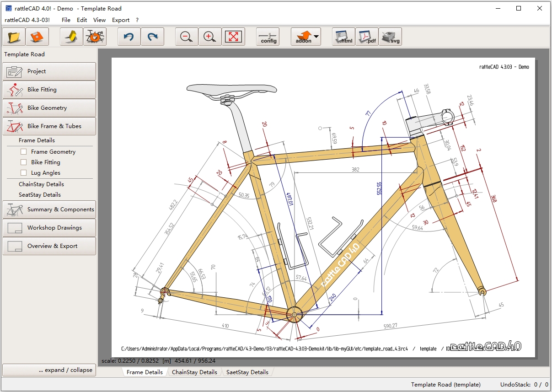
Task: Expand the Workshop Drawings section
Action: (49, 228)
